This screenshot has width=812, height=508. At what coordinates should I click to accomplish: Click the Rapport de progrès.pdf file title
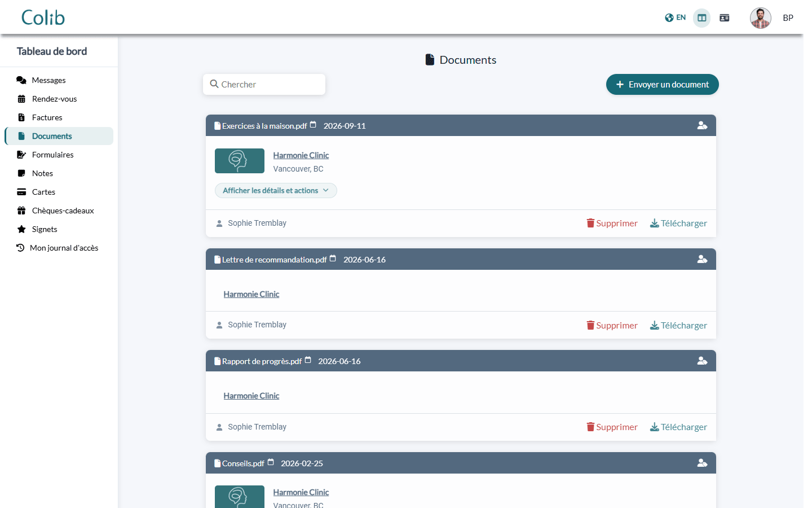(262, 361)
